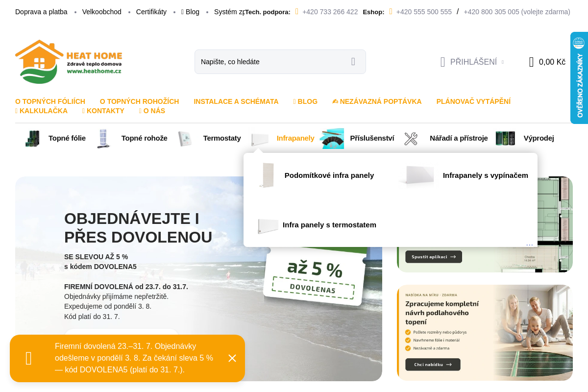This screenshot has width=588, height=392.
Task: Open the Certifikáty link
Action: click(151, 12)
